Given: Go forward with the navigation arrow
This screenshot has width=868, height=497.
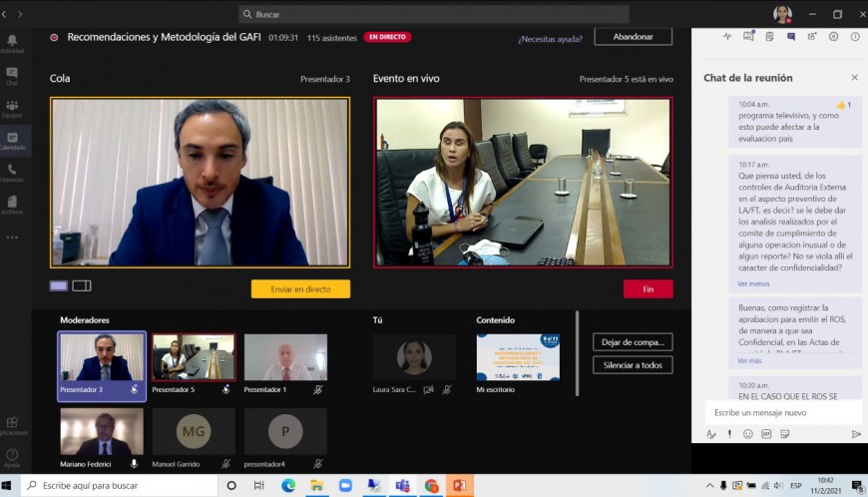Looking at the screenshot, I should point(20,14).
